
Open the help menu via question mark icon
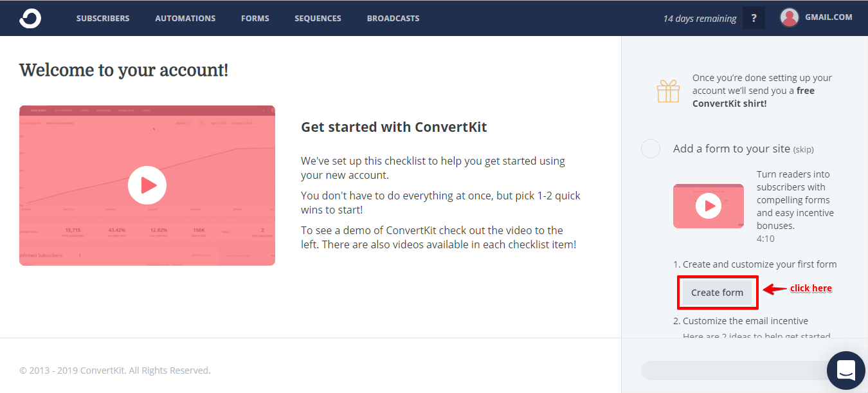754,18
